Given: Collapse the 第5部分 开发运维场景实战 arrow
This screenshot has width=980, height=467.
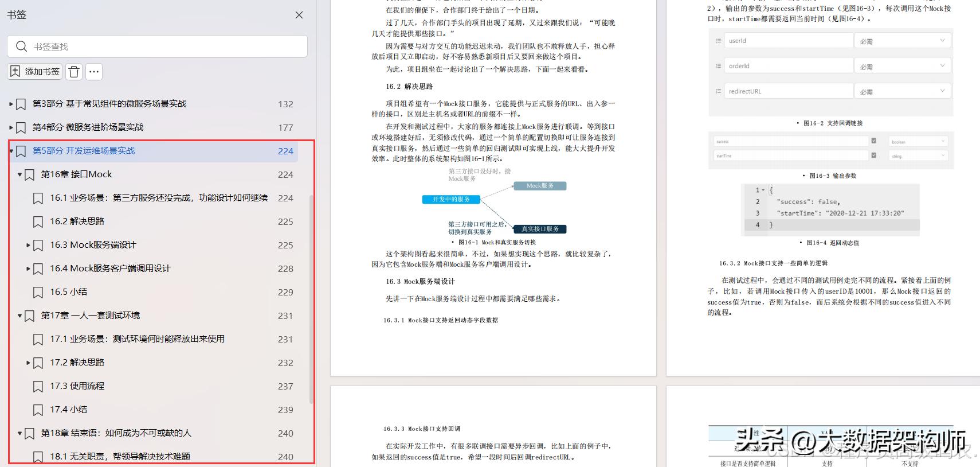Looking at the screenshot, I should (x=11, y=151).
